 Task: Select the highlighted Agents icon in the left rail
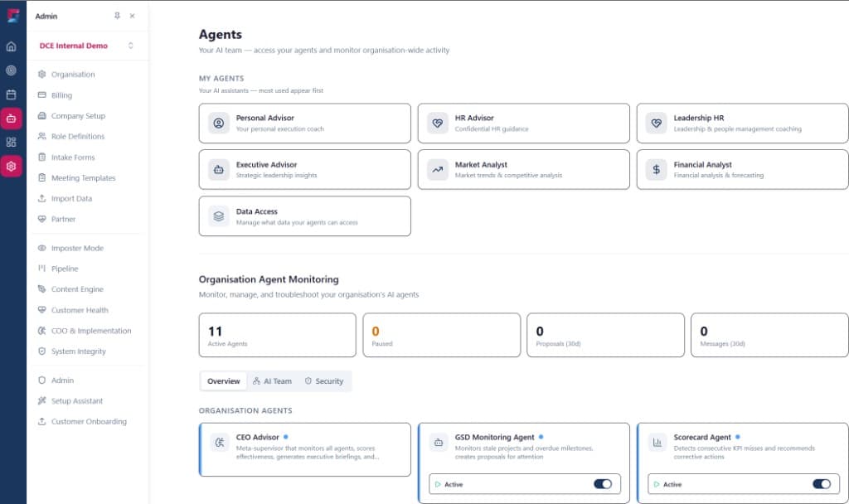coord(11,118)
